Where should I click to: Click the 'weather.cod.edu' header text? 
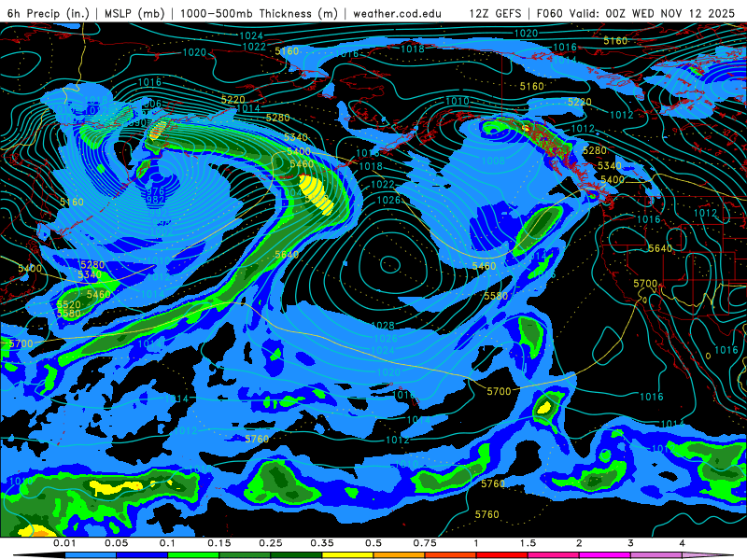coord(397,13)
